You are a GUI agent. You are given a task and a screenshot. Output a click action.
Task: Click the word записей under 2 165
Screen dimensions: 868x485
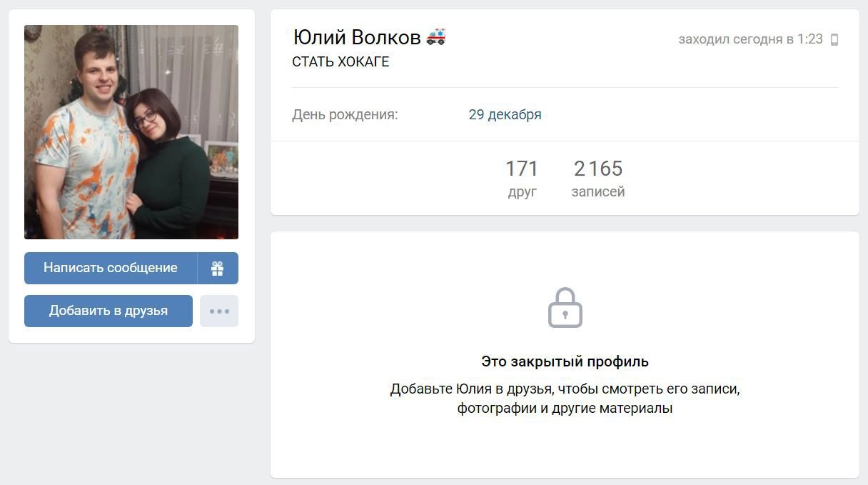[x=598, y=191]
